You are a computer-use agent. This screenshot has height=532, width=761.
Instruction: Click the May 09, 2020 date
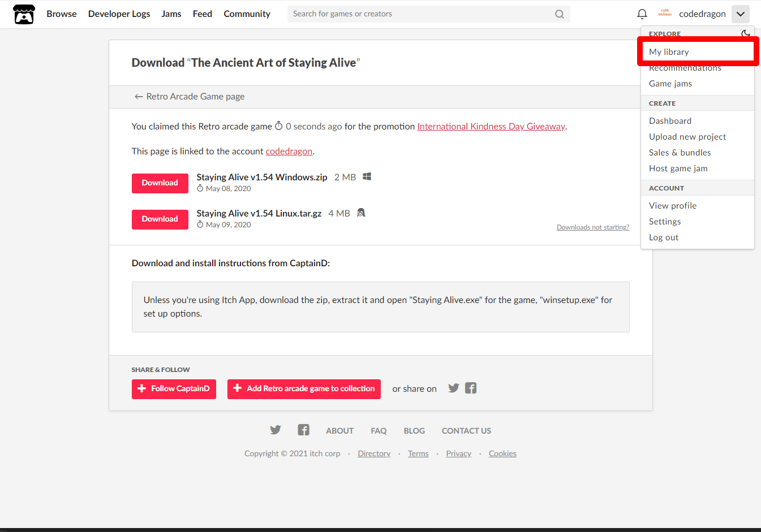pyautogui.click(x=228, y=225)
